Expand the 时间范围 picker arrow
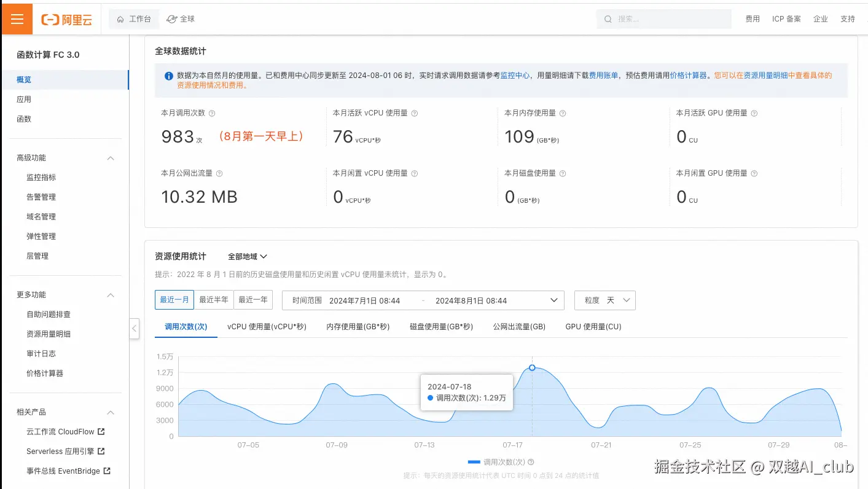The height and width of the screenshot is (489, 868). [x=553, y=300]
